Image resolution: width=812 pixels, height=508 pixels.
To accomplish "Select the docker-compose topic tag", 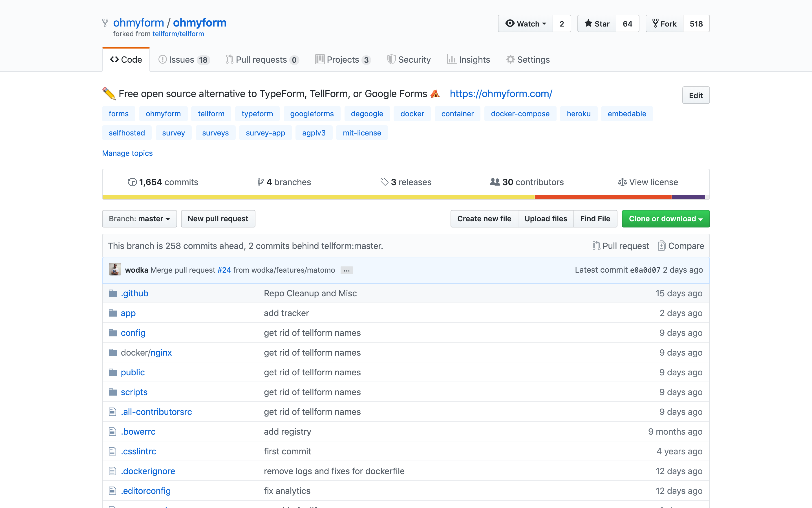I will coord(520,113).
